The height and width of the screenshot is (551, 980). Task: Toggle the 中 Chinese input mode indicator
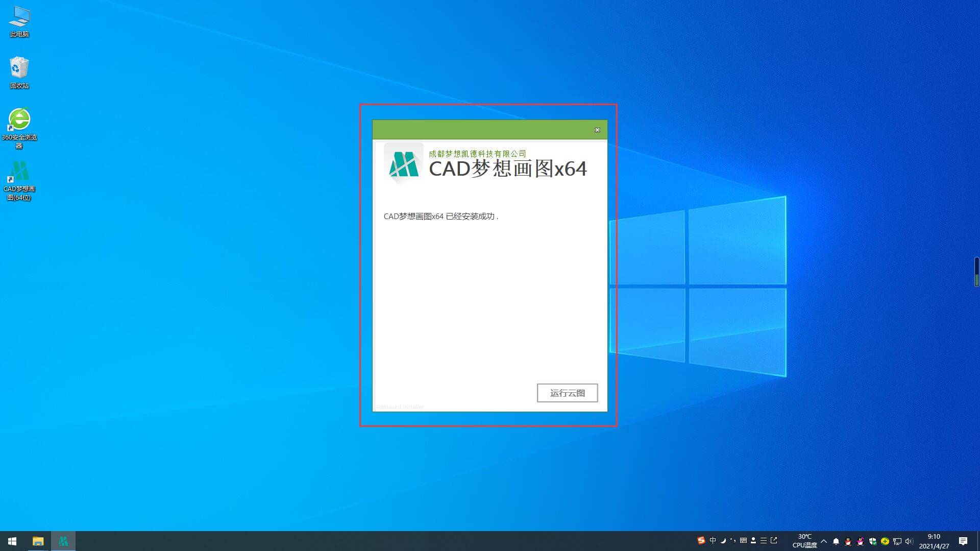pyautogui.click(x=713, y=540)
